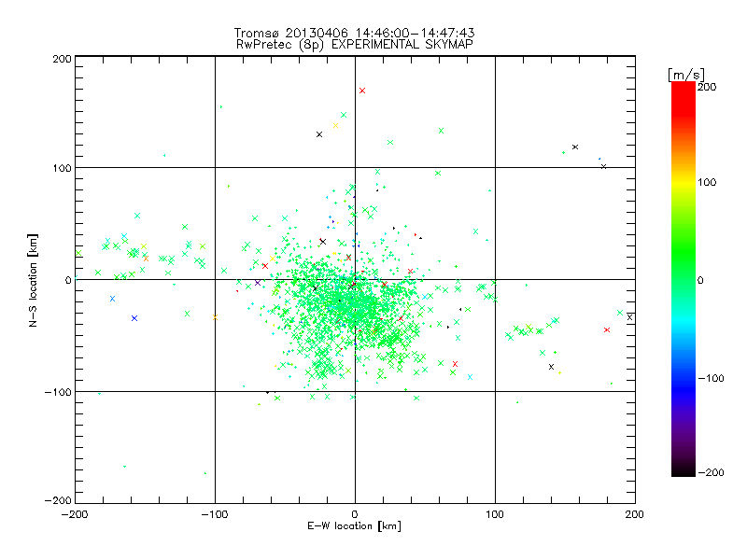
Task: Pick the blue band of the colorbar
Action: coord(684,388)
